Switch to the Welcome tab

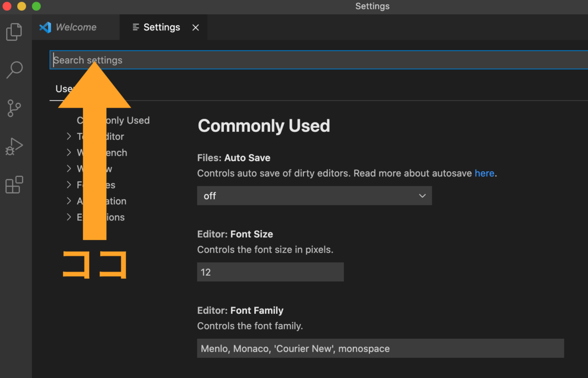76,27
